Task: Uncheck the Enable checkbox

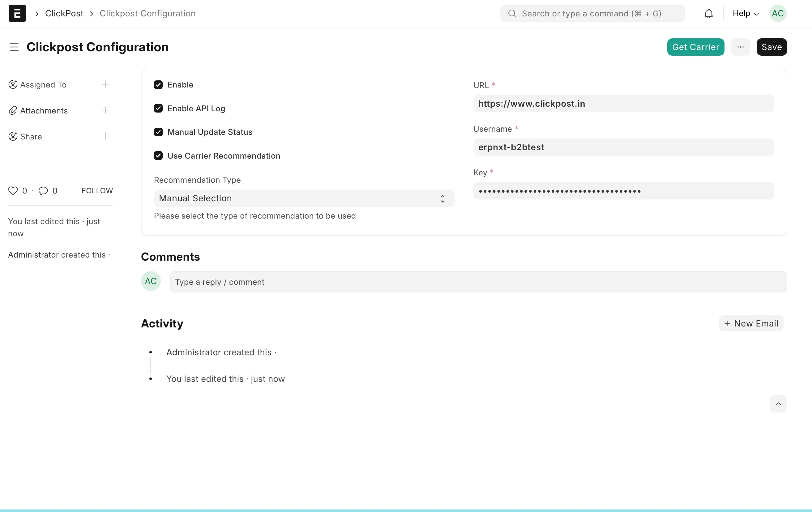Action: pyautogui.click(x=158, y=85)
